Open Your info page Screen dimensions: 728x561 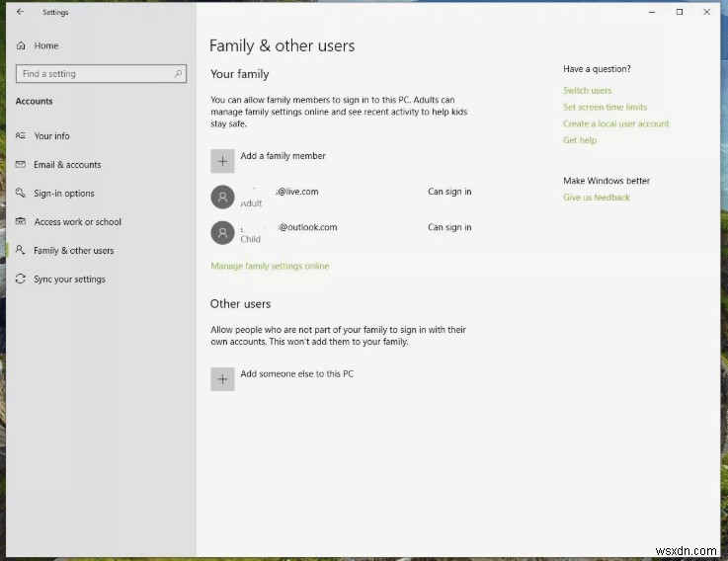(51, 136)
